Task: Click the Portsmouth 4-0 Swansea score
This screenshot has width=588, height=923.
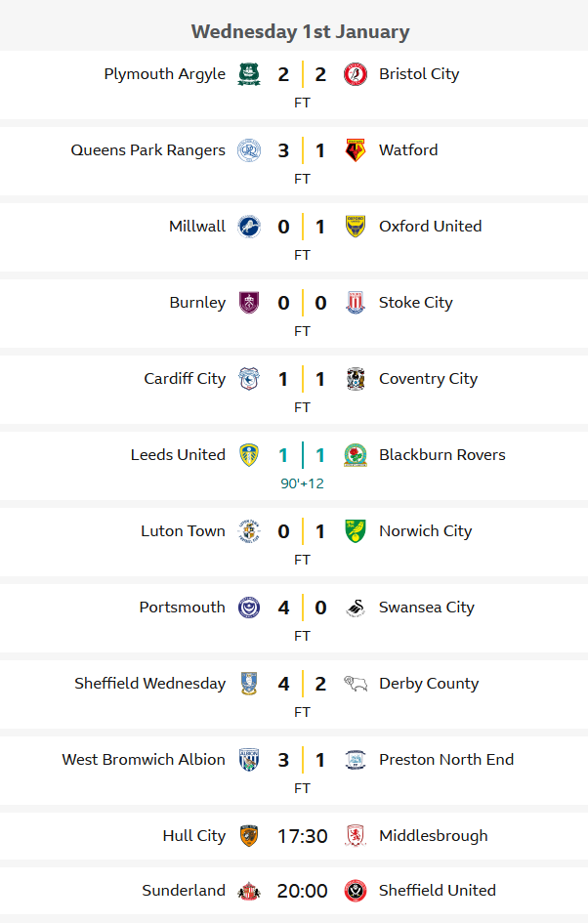Action: (302, 608)
